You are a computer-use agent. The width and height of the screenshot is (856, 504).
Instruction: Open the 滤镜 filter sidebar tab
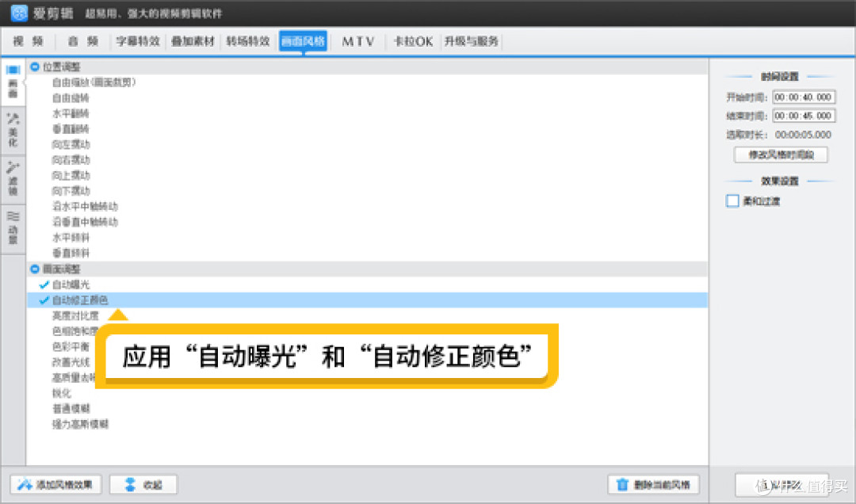13,178
